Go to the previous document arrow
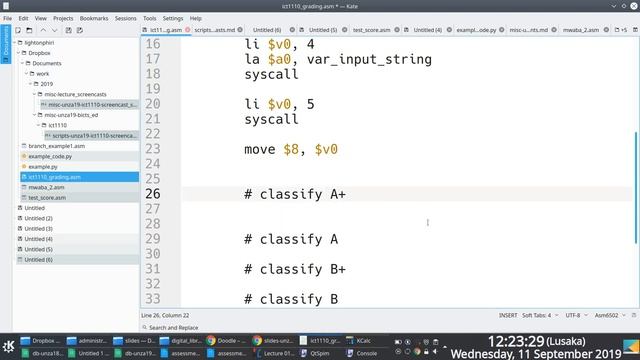The height and width of the screenshot is (360, 640). pos(43,30)
